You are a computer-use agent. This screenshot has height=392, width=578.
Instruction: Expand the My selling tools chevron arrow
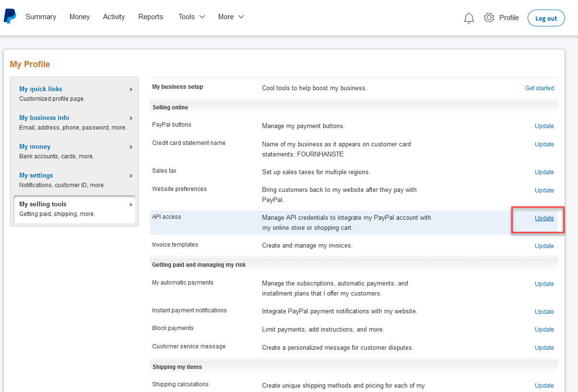pyautogui.click(x=131, y=204)
